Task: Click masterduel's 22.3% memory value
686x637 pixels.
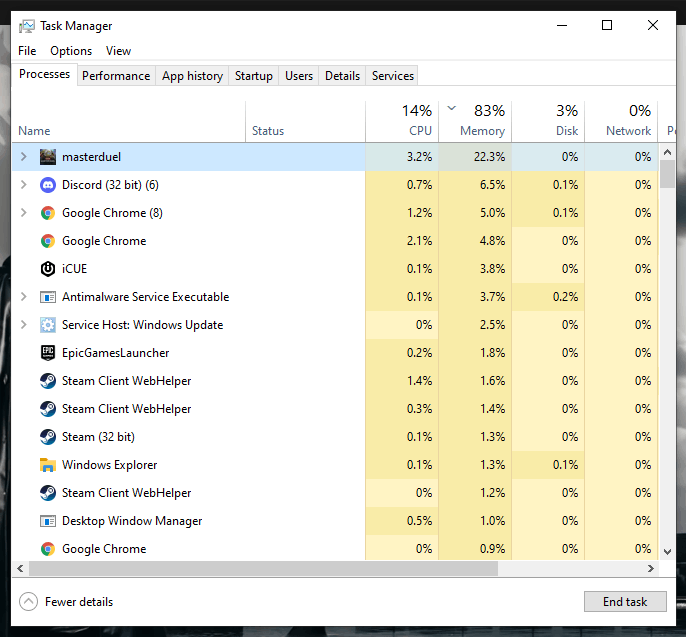Action: pos(489,157)
